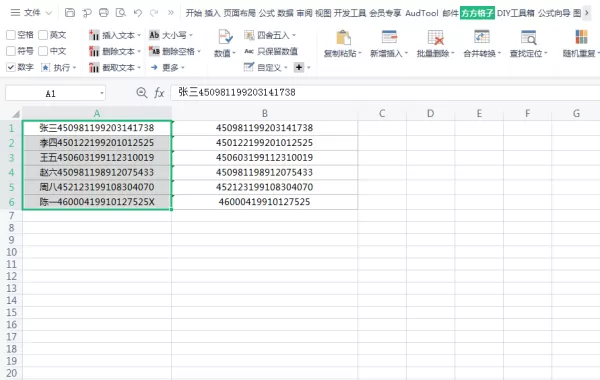Switch to the 插入 tab
Image resolution: width=600 pixels, height=380 pixels.
(x=212, y=13)
